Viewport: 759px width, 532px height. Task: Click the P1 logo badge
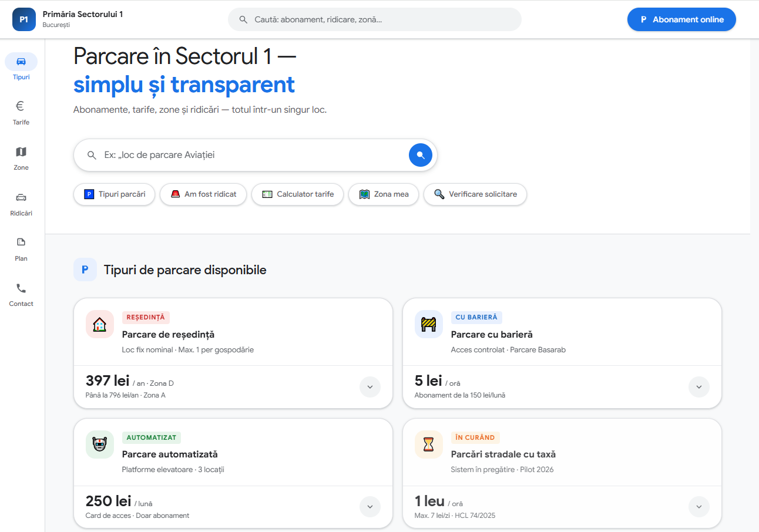pyautogui.click(x=24, y=19)
